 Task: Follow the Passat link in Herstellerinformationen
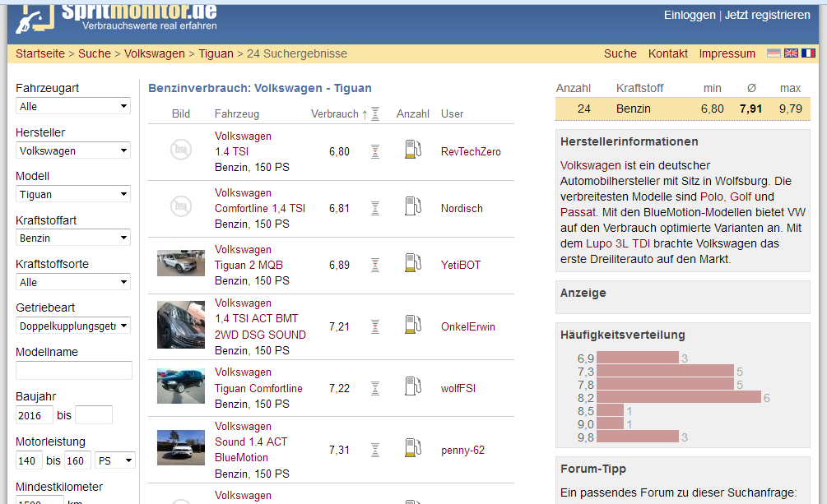point(578,212)
